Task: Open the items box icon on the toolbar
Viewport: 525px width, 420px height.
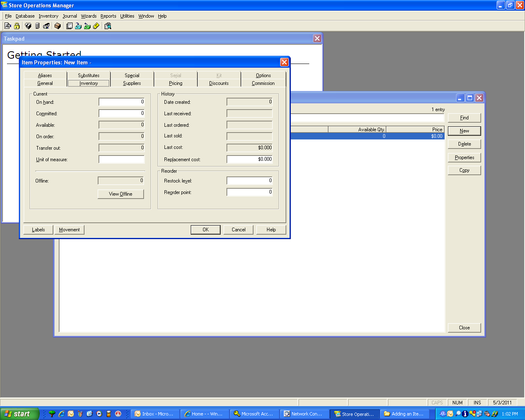Action: pyautogui.click(x=58, y=25)
